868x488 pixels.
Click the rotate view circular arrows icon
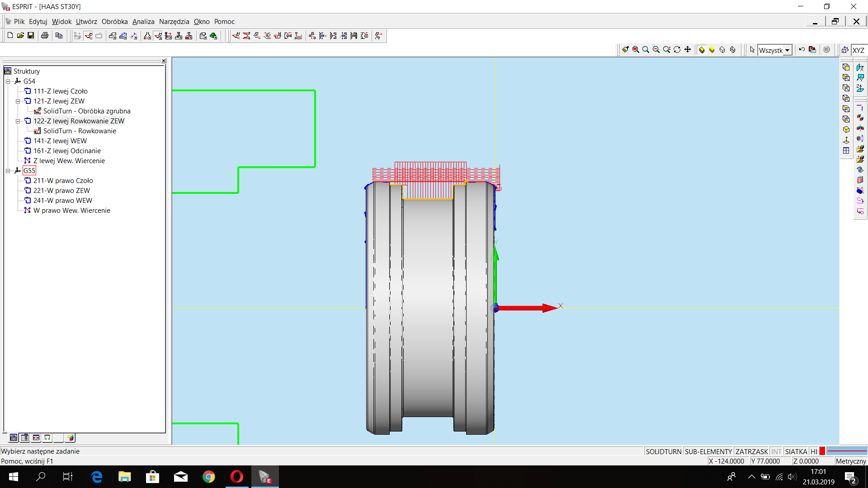click(677, 50)
